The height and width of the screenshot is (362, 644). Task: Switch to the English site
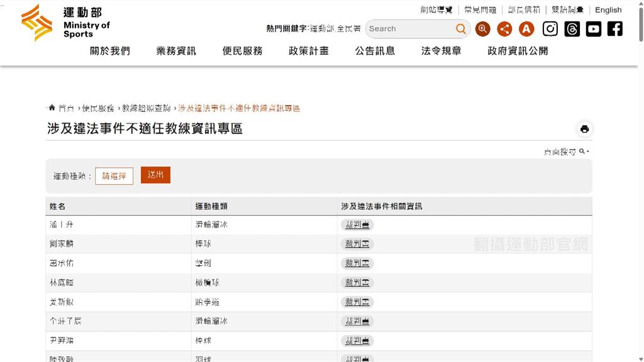608,10
